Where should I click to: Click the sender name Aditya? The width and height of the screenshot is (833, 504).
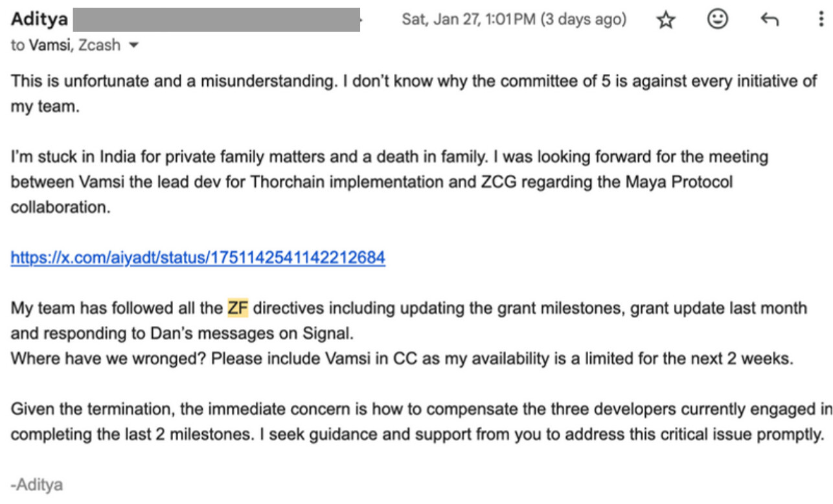40,19
